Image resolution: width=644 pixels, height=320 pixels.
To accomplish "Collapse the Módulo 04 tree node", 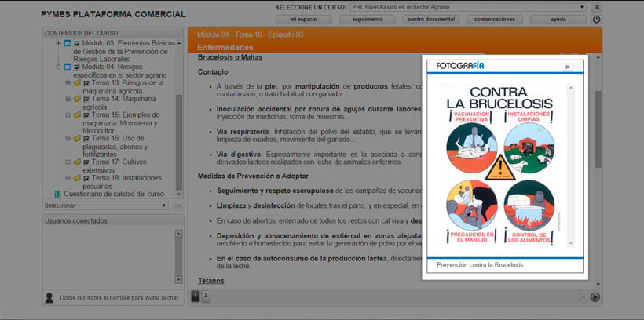I will (59, 67).
